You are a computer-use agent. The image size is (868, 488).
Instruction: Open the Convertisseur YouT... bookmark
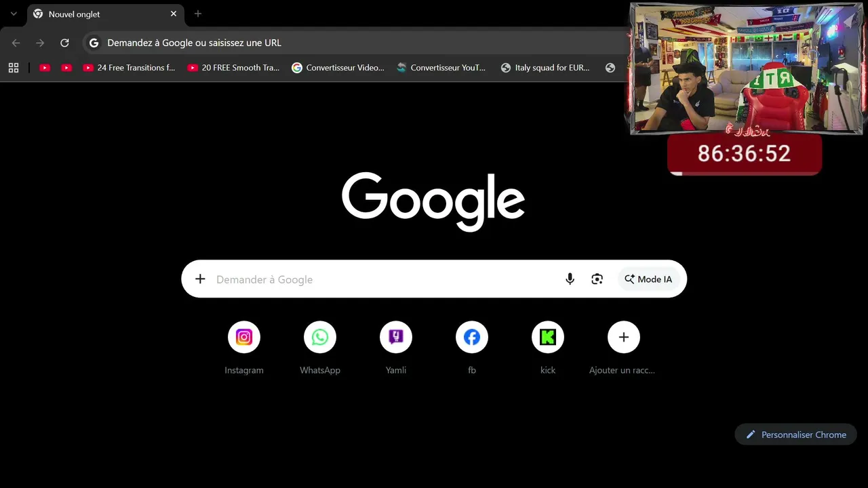point(441,68)
